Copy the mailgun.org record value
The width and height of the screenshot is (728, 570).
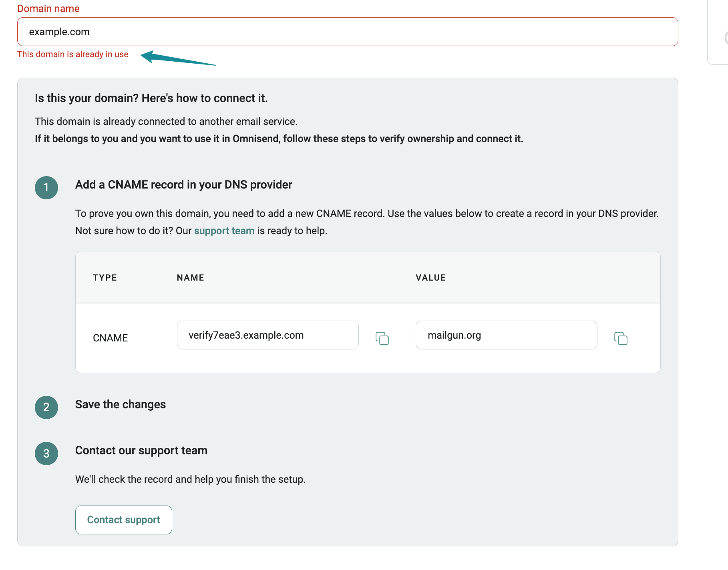(621, 338)
